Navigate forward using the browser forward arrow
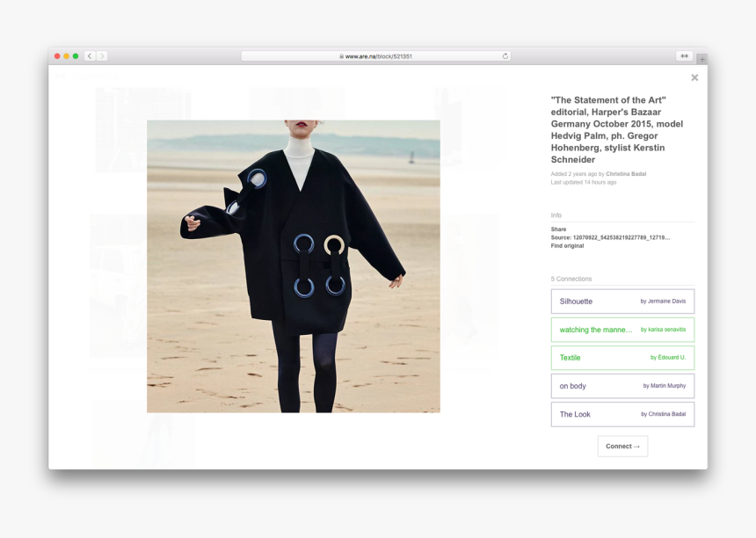The image size is (756, 538). (x=101, y=55)
